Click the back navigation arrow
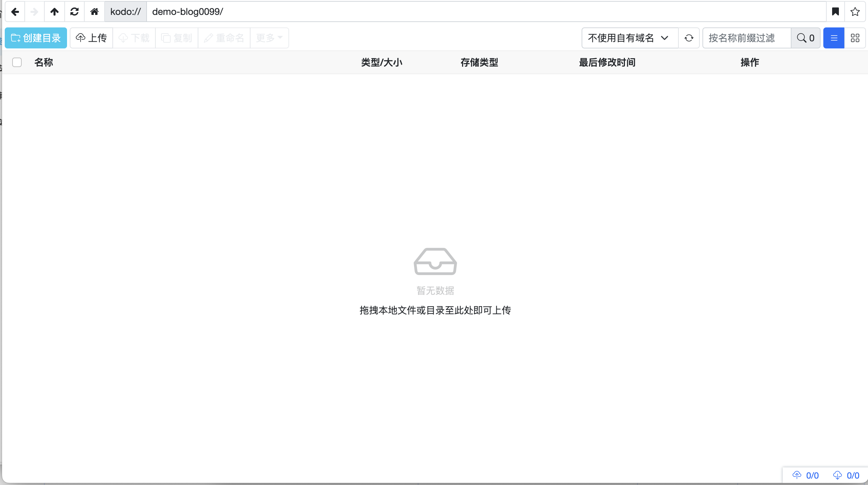This screenshot has height=485, width=868. (x=15, y=12)
